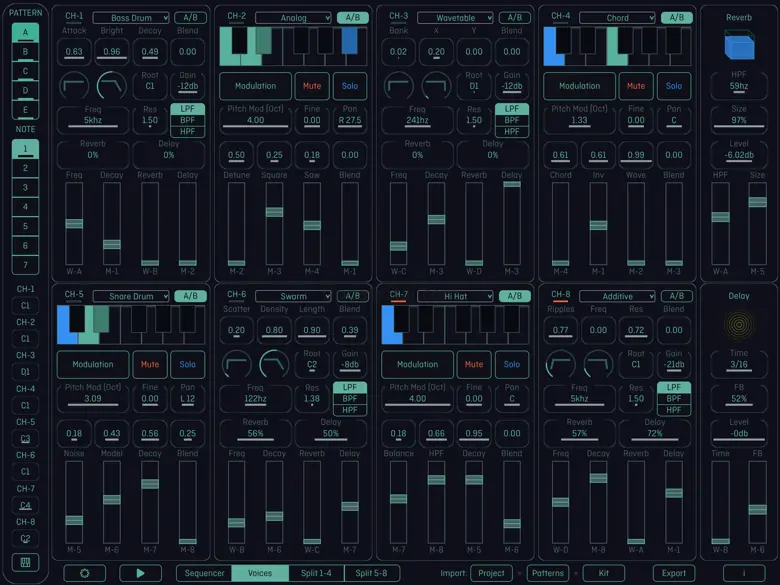This screenshot has height=585, width=780.
Task: Open the CH-7 Hi Hat voice dropdown
Action: point(456,296)
